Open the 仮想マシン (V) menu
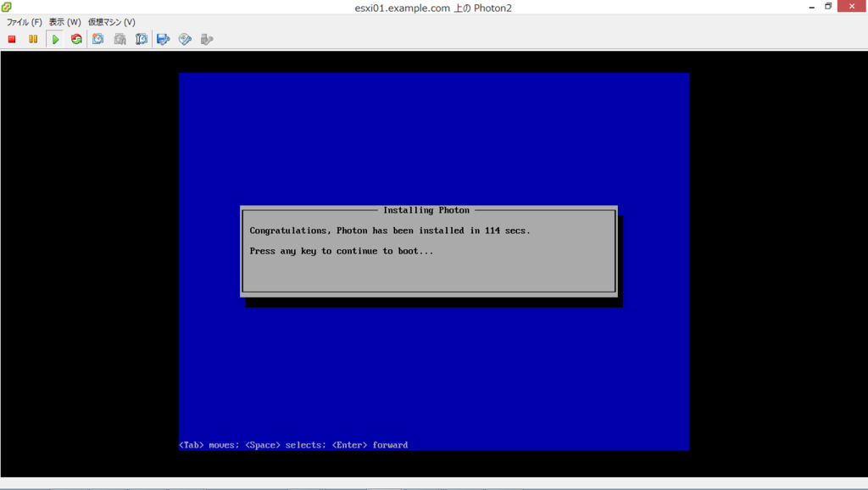 111,22
